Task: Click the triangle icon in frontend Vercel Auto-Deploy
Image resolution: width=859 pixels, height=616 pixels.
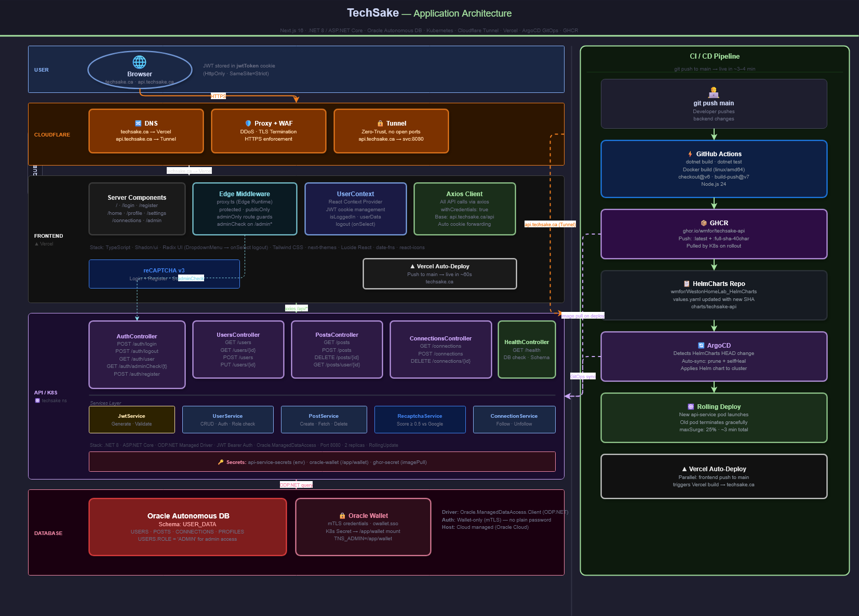Action: (x=412, y=266)
